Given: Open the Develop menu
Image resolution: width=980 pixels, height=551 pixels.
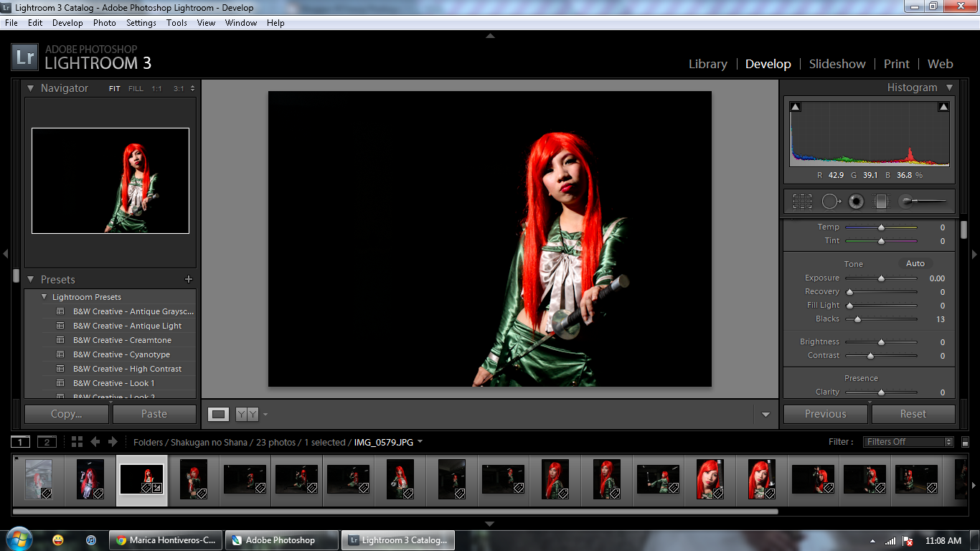Looking at the screenshot, I should pos(67,23).
